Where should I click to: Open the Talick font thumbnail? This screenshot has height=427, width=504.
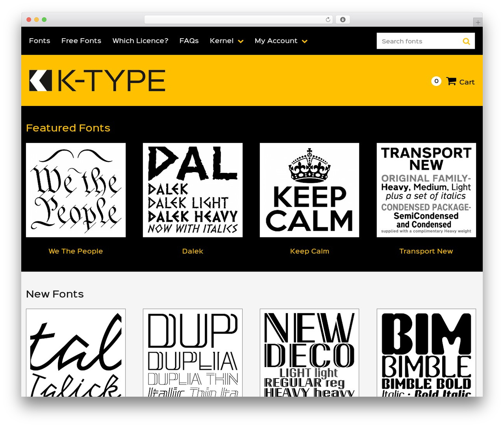pyautogui.click(x=76, y=353)
